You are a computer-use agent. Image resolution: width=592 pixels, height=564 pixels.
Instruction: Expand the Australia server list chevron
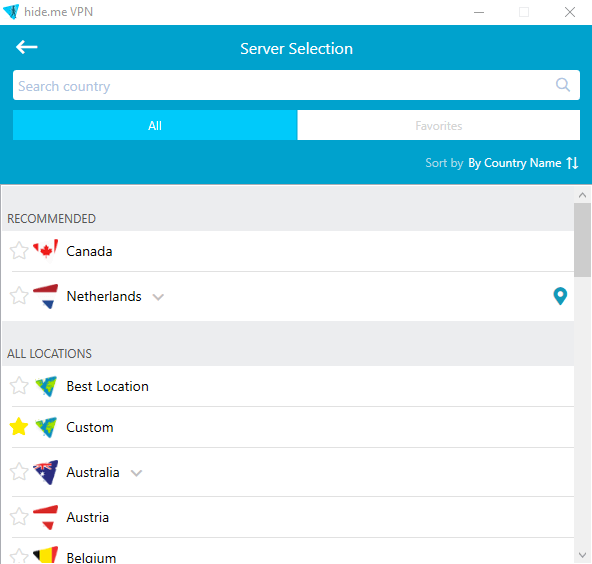[x=136, y=473]
